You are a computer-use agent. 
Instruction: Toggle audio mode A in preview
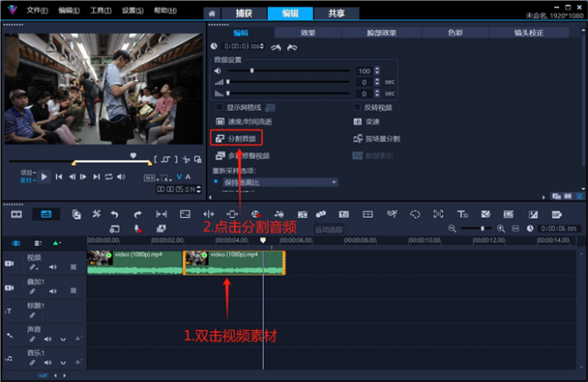point(188,177)
